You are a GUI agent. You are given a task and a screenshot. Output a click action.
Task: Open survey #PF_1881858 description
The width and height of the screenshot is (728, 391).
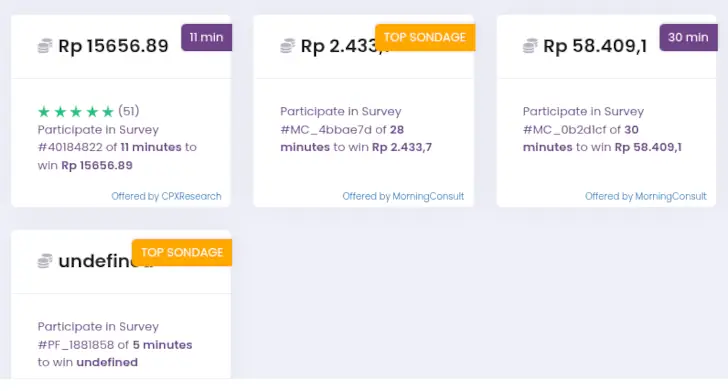coord(115,345)
